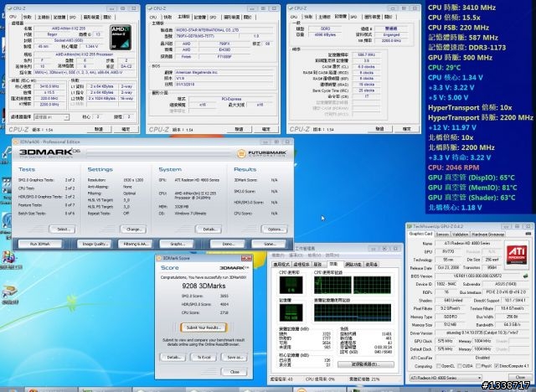
Task: Switch to the Sensors tab in GPU-Z
Action: (442, 234)
